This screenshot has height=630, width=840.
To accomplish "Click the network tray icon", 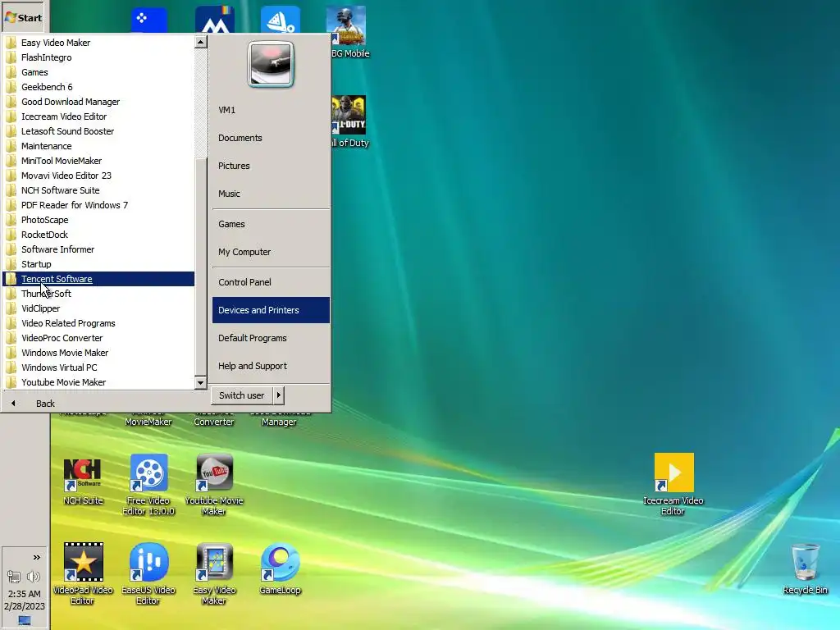I will (14, 577).
